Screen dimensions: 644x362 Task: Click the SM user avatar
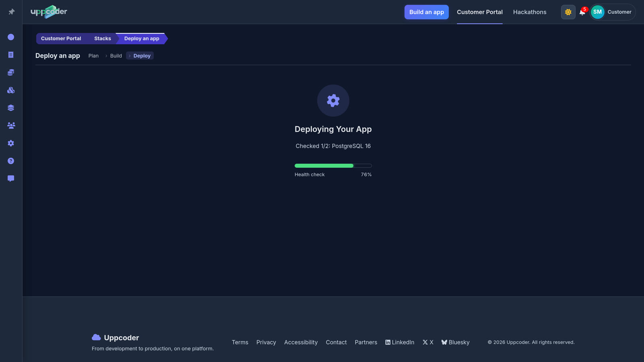597,12
